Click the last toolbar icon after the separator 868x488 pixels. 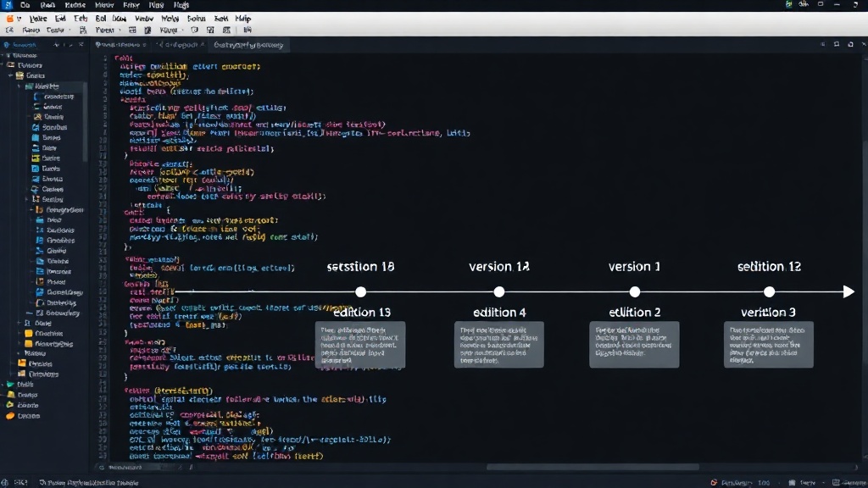coord(248,30)
